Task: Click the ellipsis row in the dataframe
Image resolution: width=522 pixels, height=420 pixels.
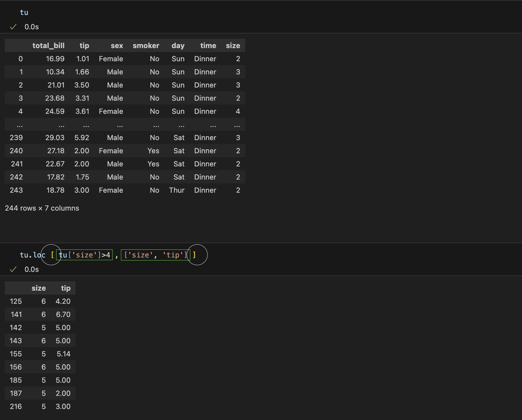Action: point(125,125)
